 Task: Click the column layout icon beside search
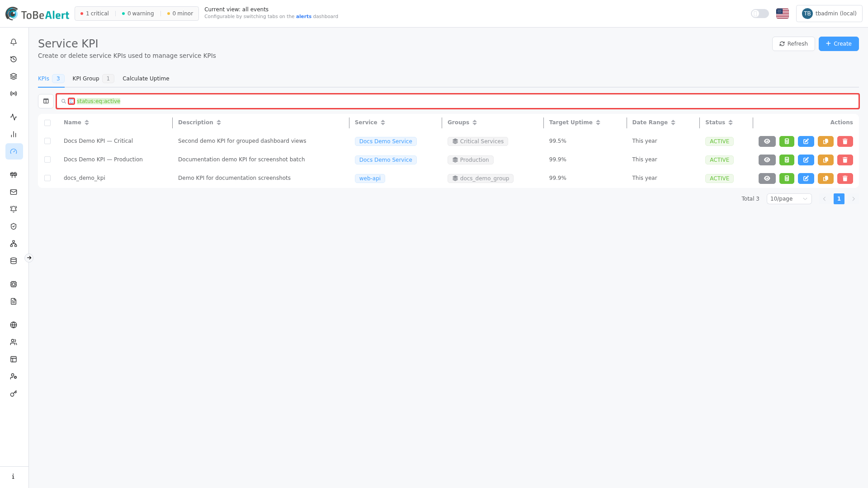point(46,101)
